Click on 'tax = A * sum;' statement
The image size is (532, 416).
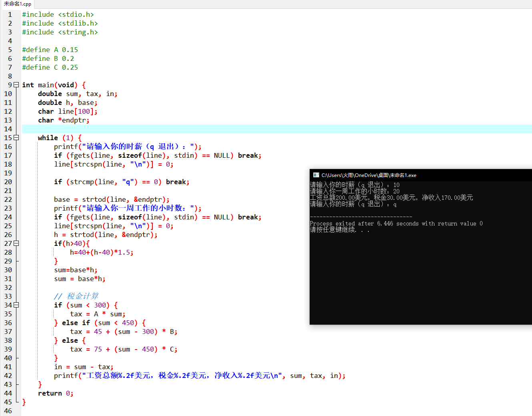[x=98, y=314]
